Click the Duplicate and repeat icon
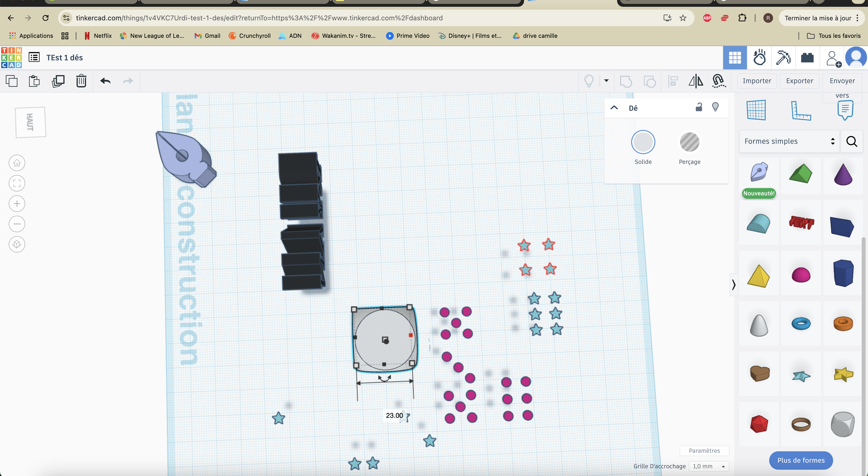Screen dimensions: 868x476 tap(58, 81)
